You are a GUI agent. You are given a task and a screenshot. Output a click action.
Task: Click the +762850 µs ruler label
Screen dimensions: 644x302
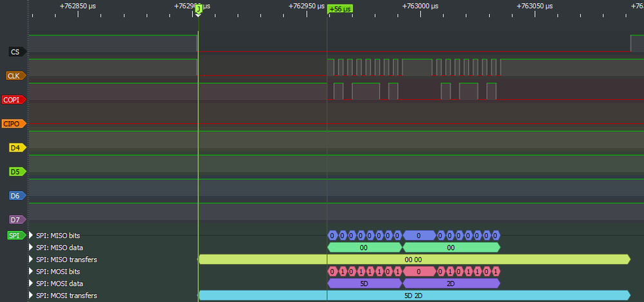click(x=78, y=6)
